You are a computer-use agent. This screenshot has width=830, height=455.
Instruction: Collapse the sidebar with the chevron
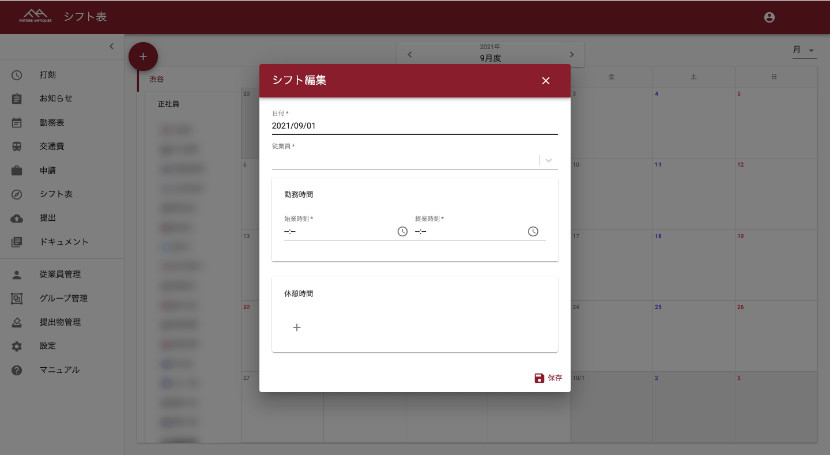tap(111, 46)
